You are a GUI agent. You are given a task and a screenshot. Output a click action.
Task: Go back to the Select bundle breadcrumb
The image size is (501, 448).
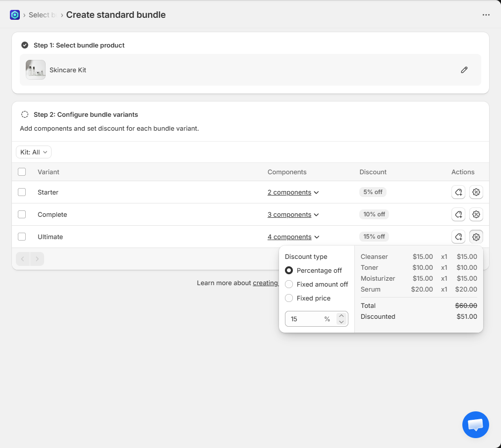[39, 15]
